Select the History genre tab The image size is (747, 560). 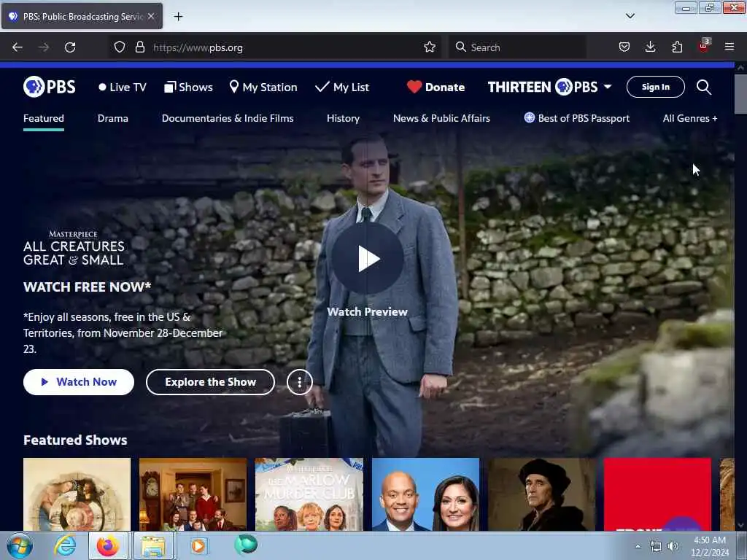click(343, 118)
